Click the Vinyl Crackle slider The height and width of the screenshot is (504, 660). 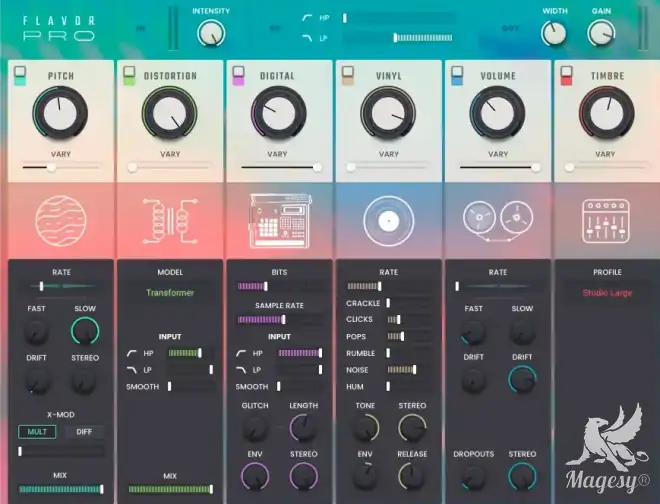(x=409, y=303)
